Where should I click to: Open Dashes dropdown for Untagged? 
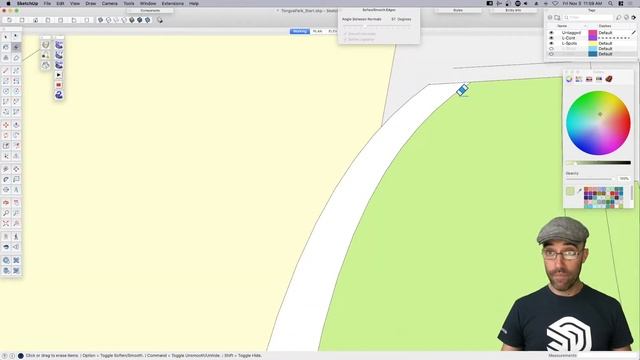pos(606,33)
